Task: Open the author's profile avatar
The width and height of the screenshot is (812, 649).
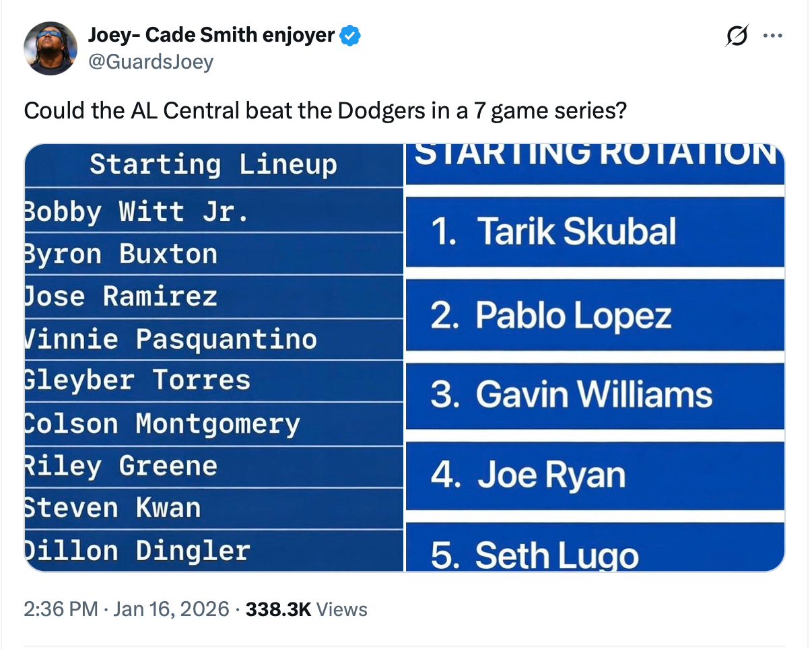Action: [50, 48]
